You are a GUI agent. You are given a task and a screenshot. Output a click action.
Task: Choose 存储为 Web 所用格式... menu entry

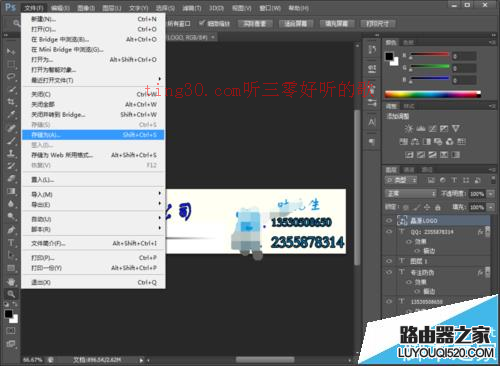[93, 155]
